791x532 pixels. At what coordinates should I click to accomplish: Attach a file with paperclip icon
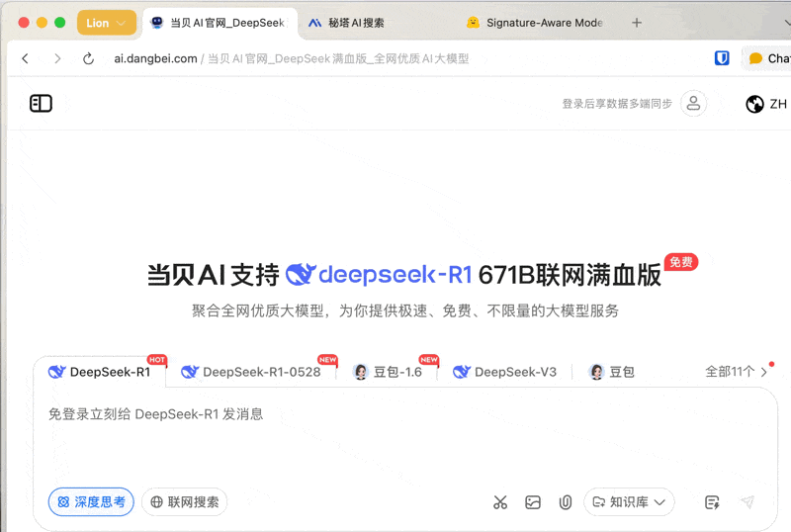coord(565,502)
